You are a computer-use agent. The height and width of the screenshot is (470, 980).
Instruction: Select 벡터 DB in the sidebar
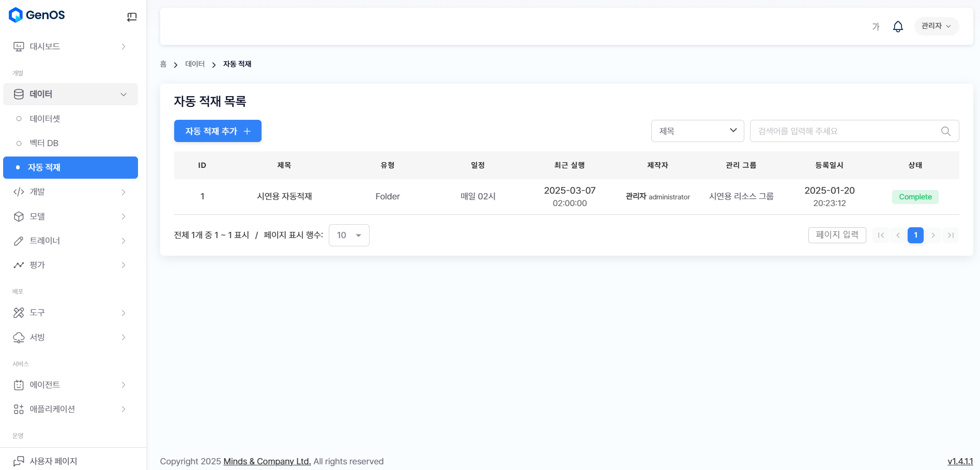pyautogui.click(x=44, y=143)
